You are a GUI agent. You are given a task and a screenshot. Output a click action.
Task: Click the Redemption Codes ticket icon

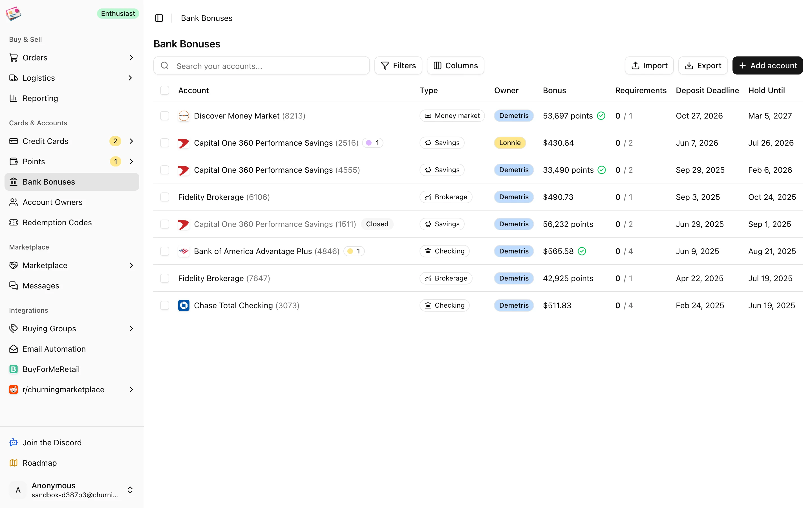14,222
